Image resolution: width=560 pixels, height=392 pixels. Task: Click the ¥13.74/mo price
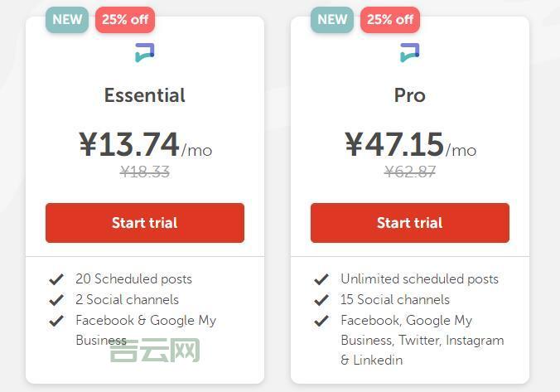click(145, 145)
